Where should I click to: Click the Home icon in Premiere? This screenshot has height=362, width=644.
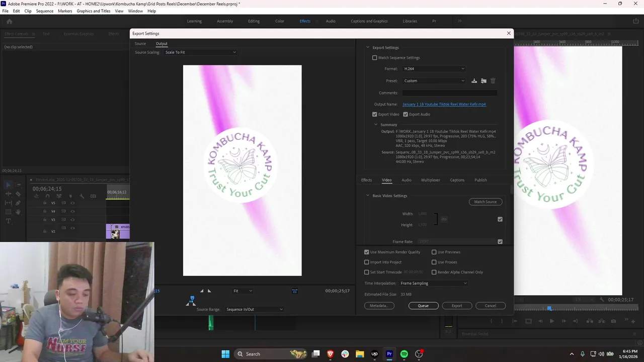[9, 21]
